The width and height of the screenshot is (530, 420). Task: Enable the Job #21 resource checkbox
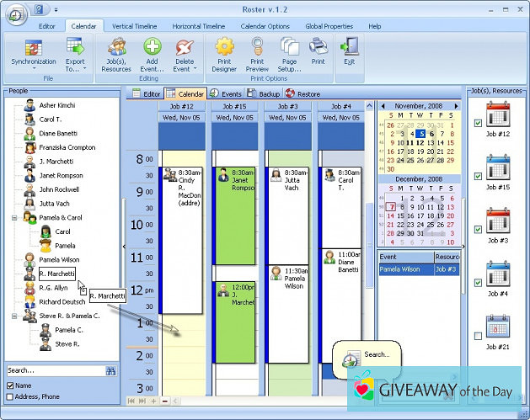[478, 336]
